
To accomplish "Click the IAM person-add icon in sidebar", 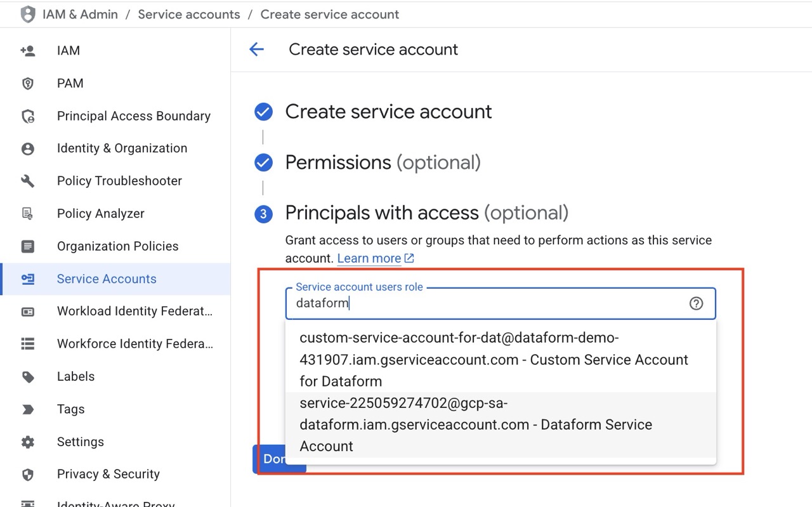I will (28, 51).
